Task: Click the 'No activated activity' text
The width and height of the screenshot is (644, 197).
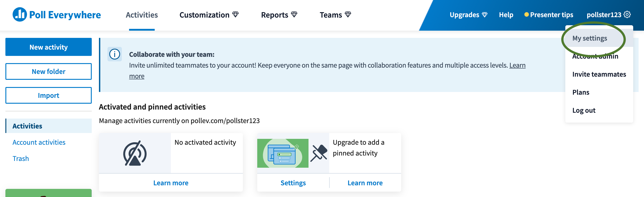Action: tap(205, 142)
